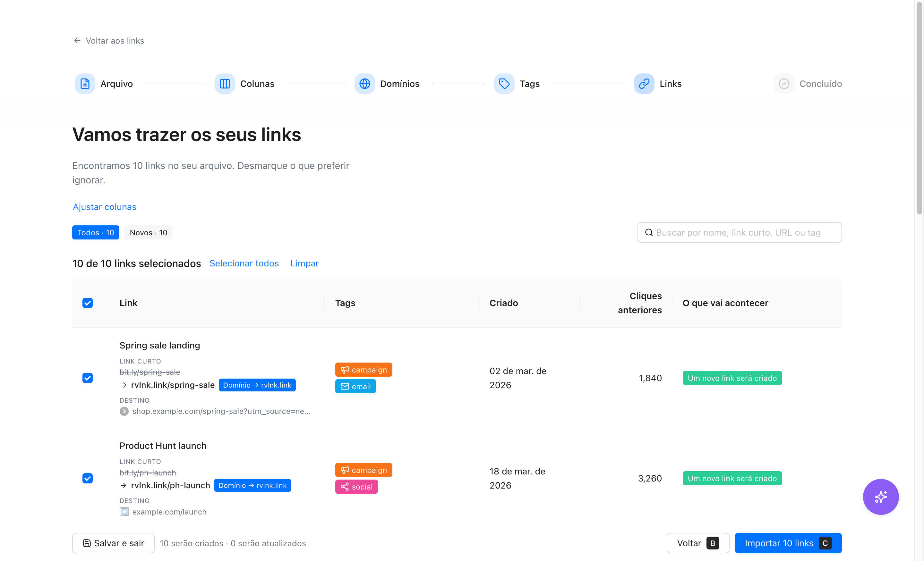The width and height of the screenshot is (924, 561).
Task: Click the destination arrow icon for shop.example.com
Action: (124, 411)
